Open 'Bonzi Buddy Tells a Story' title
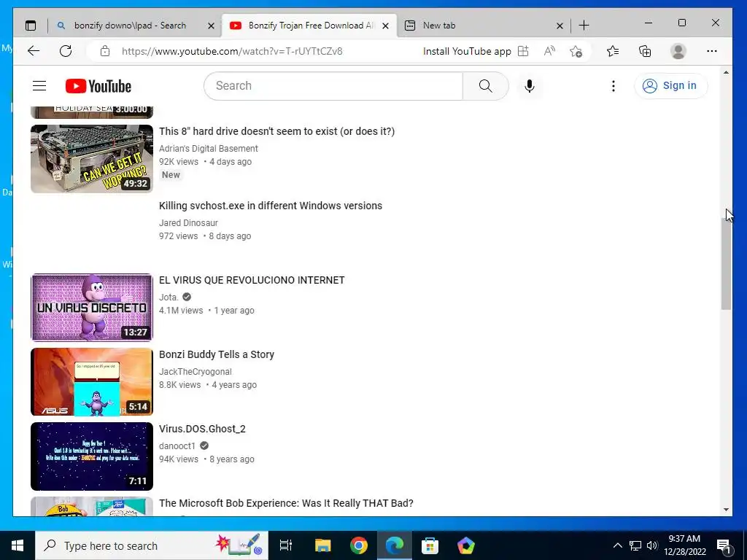 (216, 354)
